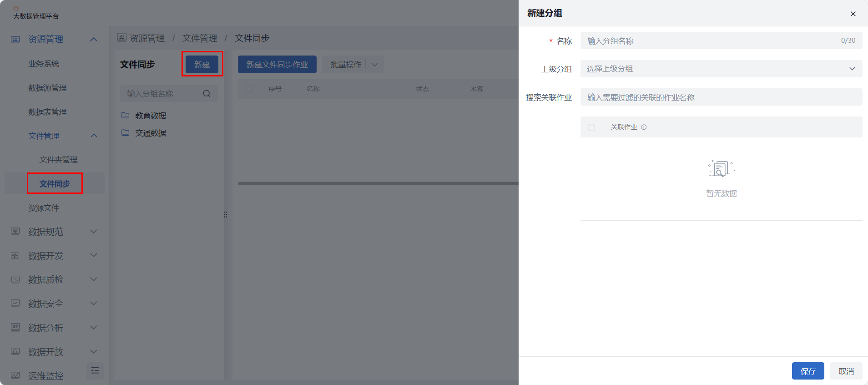Expand the 数据开发 menu chevron
This screenshot has height=385, width=868.
tap(94, 255)
